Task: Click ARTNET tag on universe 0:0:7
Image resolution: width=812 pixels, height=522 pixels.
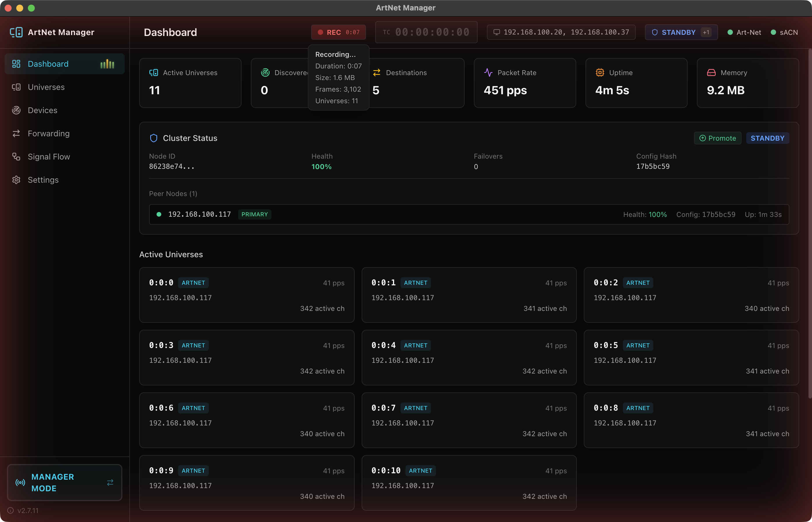Action: click(x=416, y=408)
